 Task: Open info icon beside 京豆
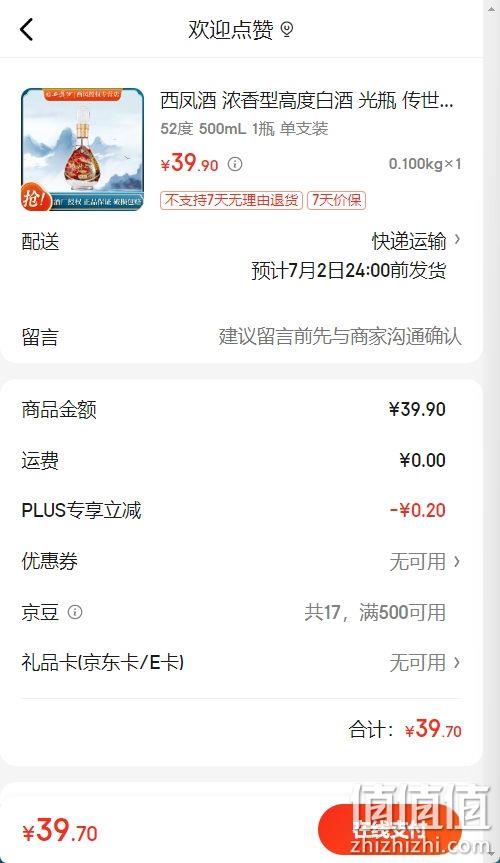[x=75, y=612]
